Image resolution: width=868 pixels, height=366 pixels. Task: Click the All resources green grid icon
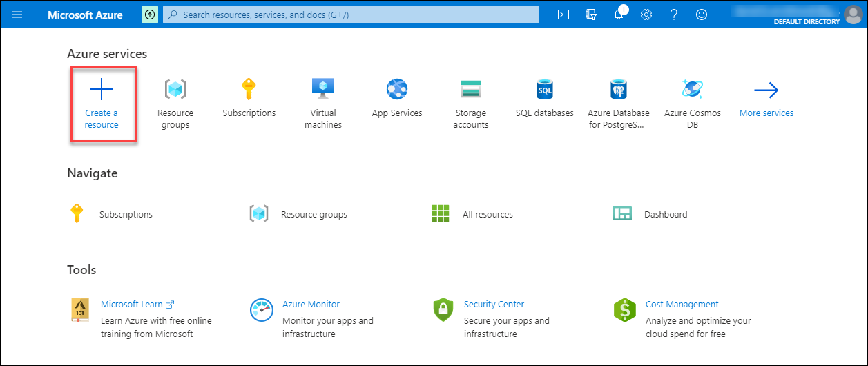(x=440, y=213)
